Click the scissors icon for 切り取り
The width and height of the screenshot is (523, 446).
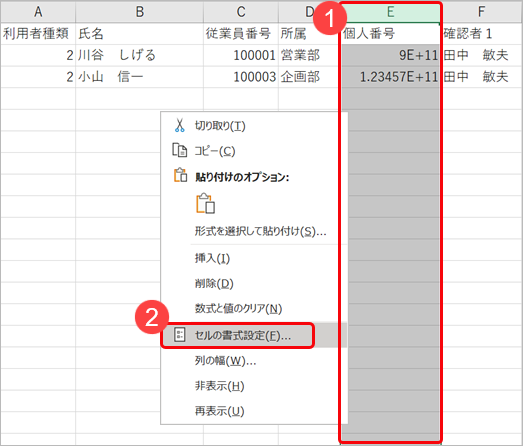[179, 125]
